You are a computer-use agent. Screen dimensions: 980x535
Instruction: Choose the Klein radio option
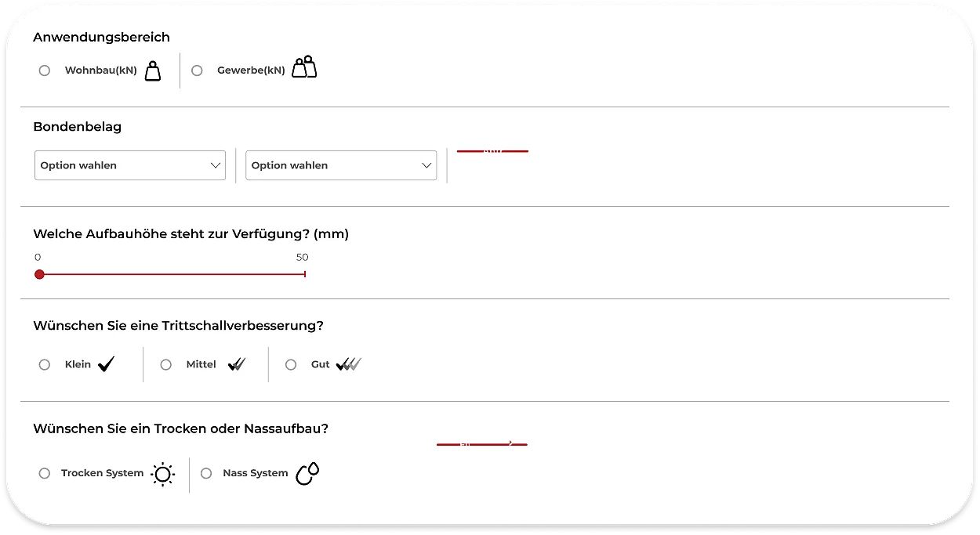[x=45, y=365]
